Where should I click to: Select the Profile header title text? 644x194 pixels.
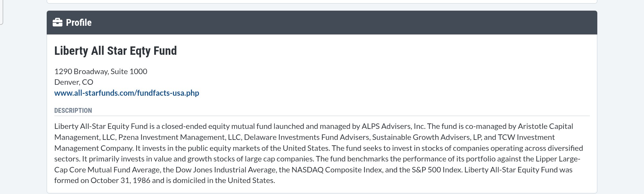point(79,23)
